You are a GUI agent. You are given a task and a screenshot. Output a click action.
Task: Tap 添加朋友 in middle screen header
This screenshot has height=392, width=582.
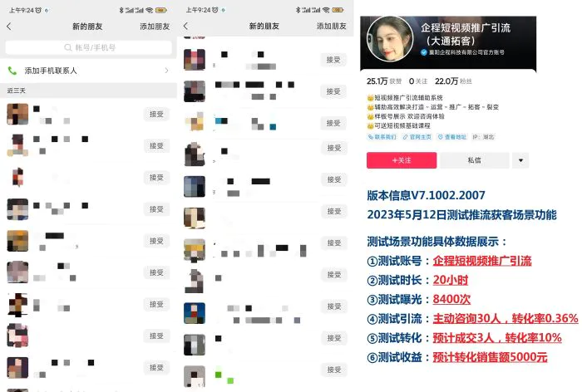(x=332, y=26)
